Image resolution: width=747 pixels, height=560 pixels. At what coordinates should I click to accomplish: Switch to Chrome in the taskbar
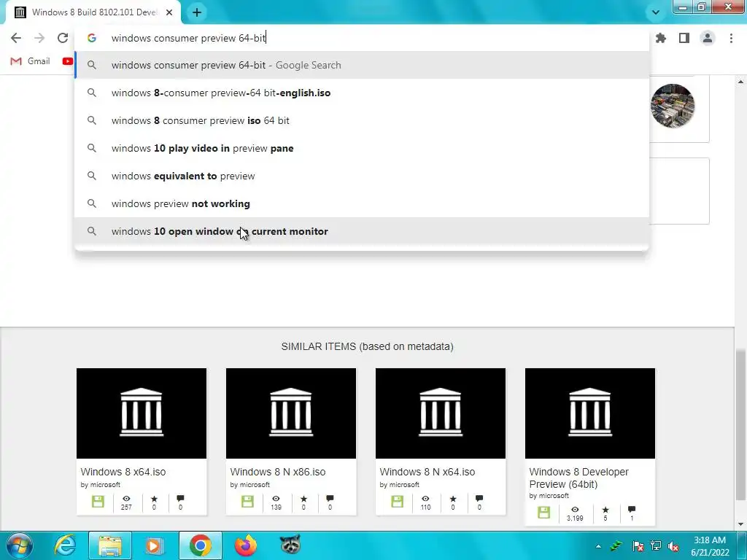(200, 545)
